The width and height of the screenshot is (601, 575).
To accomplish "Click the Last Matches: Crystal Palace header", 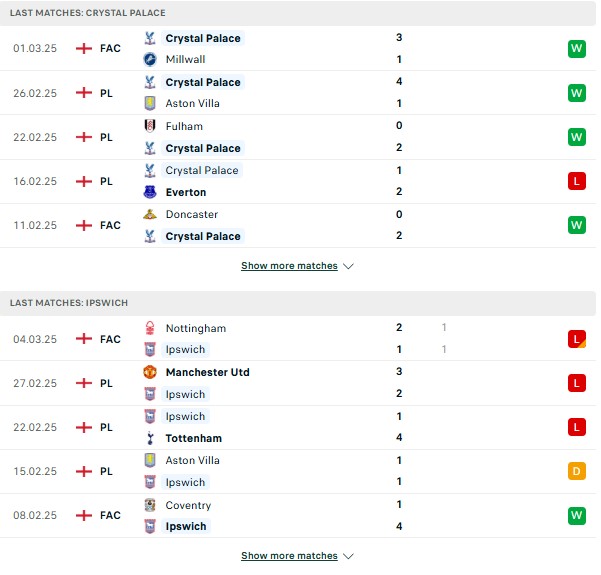I will 298,13.
